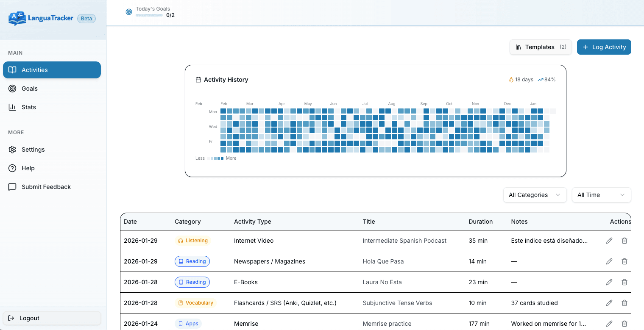The height and width of the screenshot is (330, 644).
Task: Switch to the Activities section
Action: 52,69
